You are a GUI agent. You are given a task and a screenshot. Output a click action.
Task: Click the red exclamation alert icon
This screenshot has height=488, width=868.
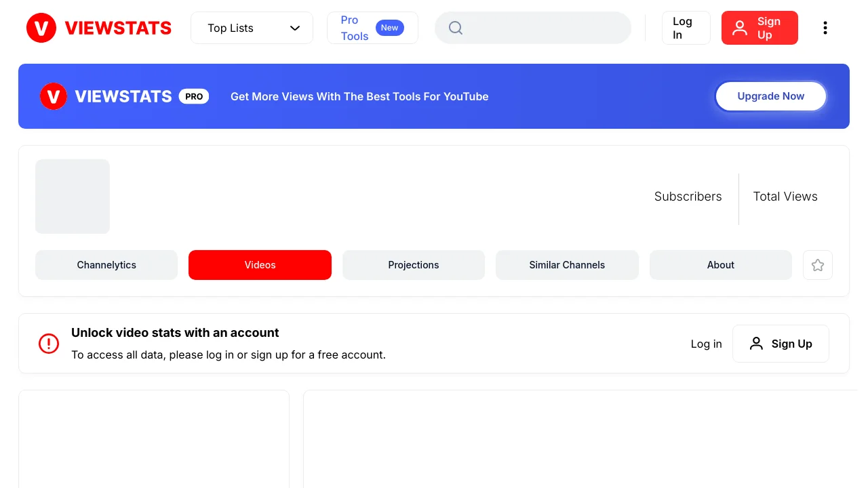tap(49, 344)
